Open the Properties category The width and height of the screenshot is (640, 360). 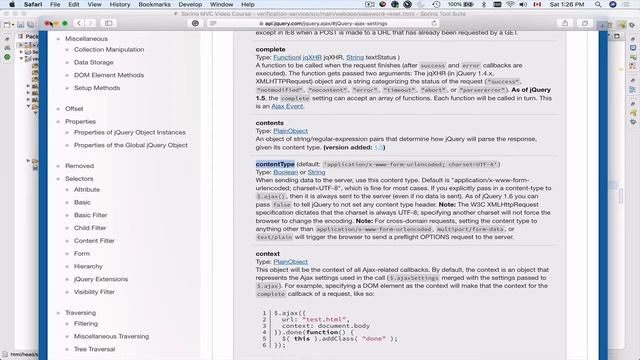tap(80, 122)
